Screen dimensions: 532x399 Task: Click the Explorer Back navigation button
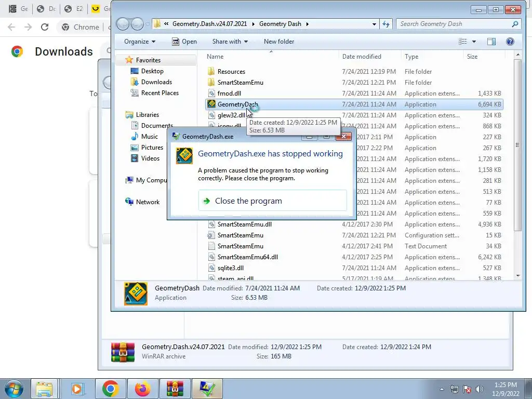click(x=123, y=24)
